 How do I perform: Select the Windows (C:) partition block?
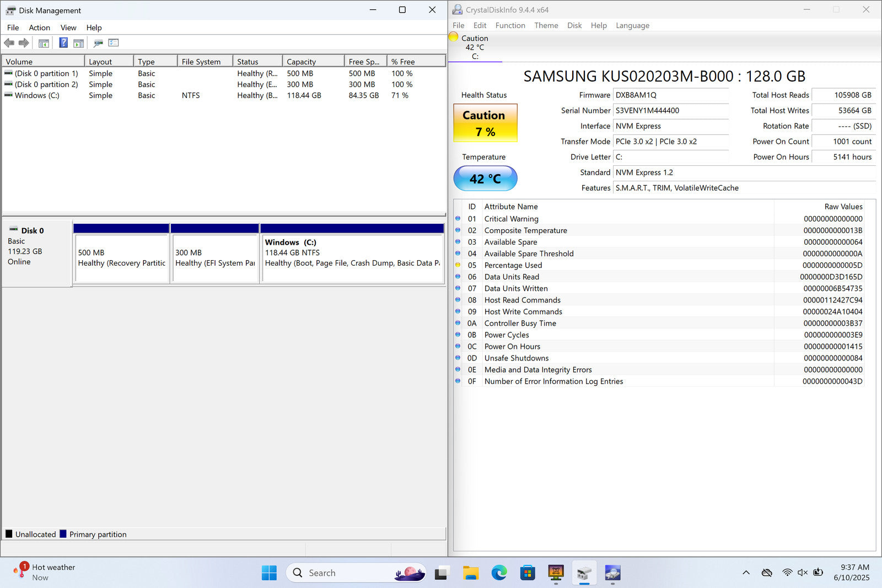pyautogui.click(x=352, y=258)
